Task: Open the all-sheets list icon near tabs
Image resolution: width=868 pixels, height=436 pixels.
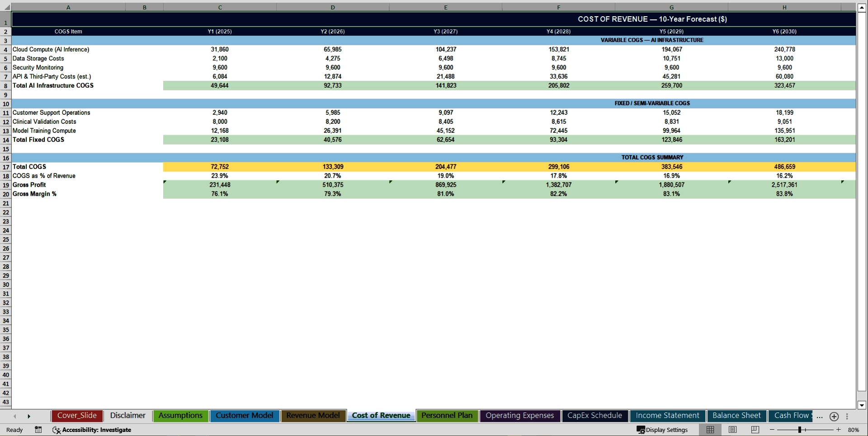Action: pyautogui.click(x=848, y=417)
